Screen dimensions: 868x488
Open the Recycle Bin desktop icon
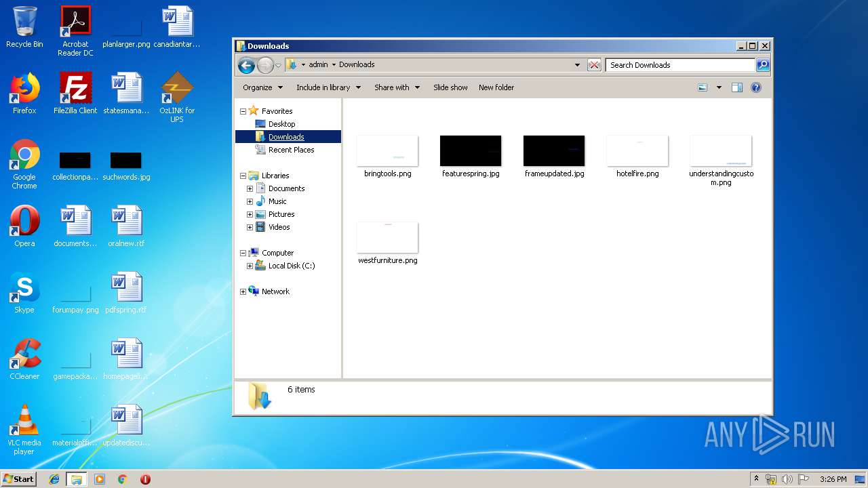click(24, 27)
